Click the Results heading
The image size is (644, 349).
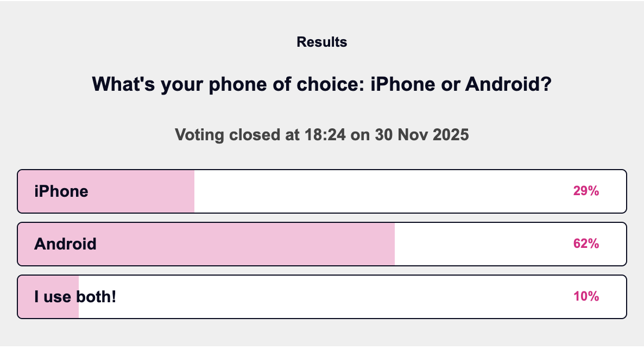[x=321, y=42]
